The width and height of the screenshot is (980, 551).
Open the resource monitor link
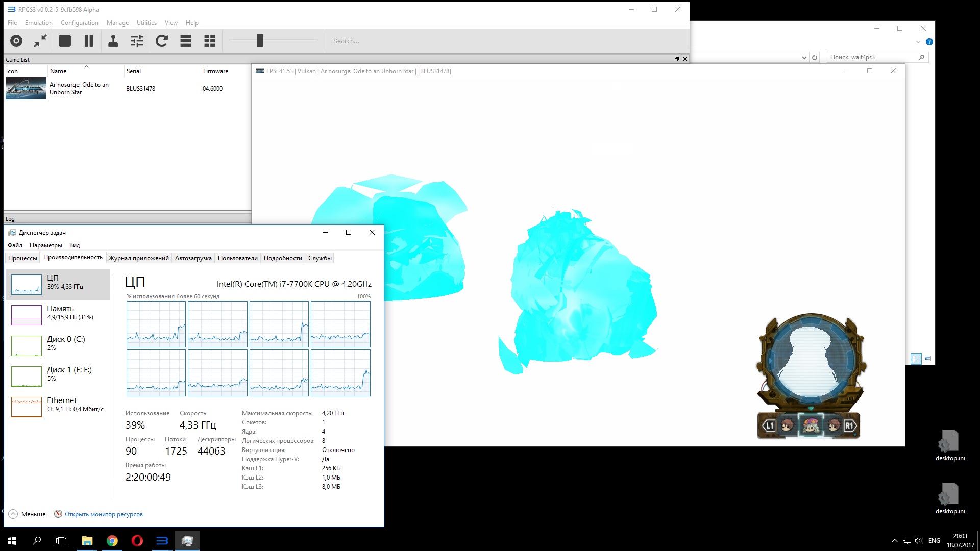[x=103, y=514]
